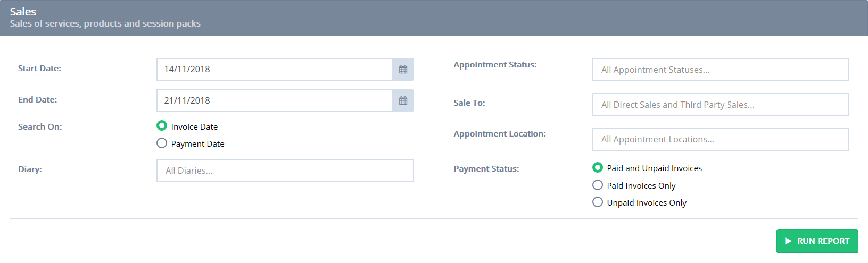Image resolution: width=868 pixels, height=263 pixels.
Task: Focus the Start Date text field
Action: (x=275, y=69)
